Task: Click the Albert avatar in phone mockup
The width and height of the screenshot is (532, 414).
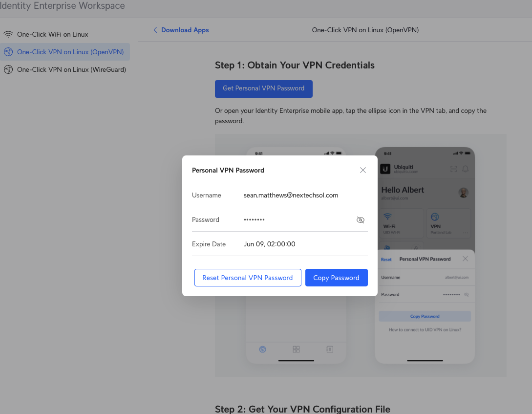Action: point(464,193)
